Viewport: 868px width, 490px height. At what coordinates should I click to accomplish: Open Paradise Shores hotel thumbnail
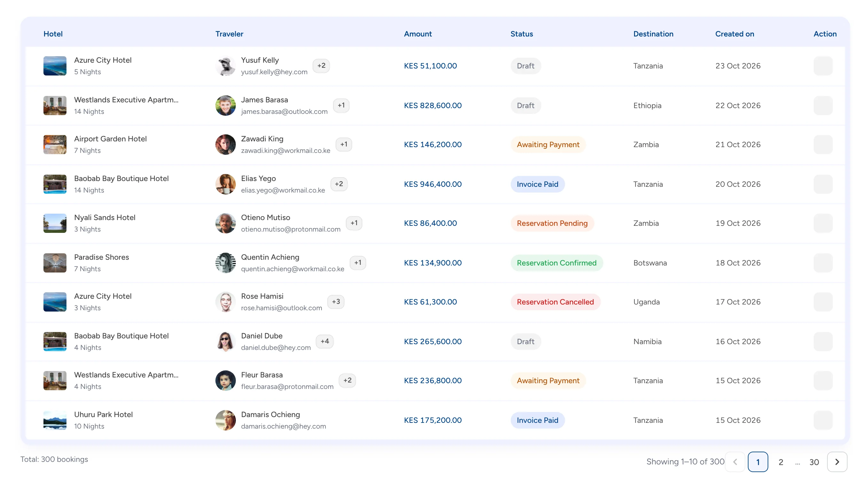(55, 263)
